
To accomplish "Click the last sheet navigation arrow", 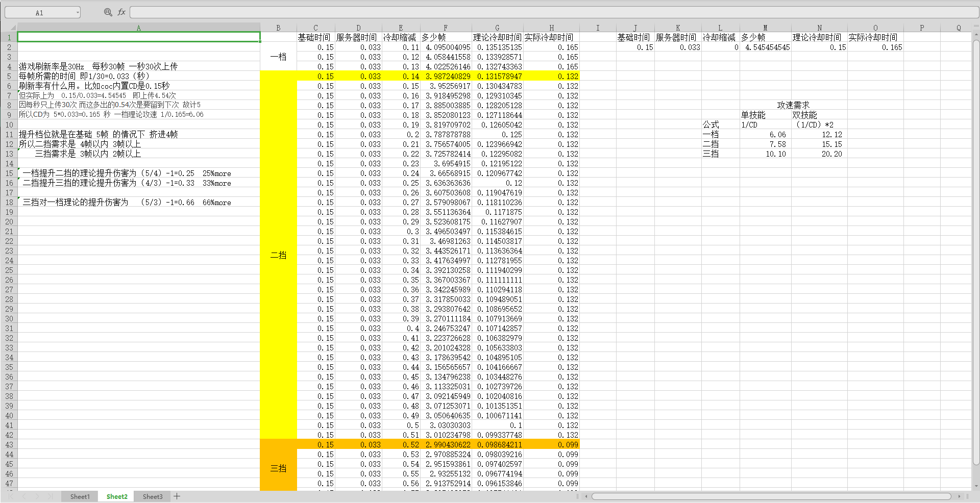I will coord(50,496).
